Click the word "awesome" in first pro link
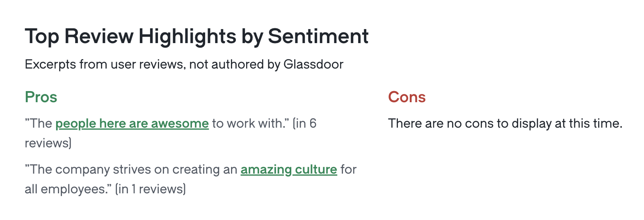The image size is (644, 220). [180, 124]
